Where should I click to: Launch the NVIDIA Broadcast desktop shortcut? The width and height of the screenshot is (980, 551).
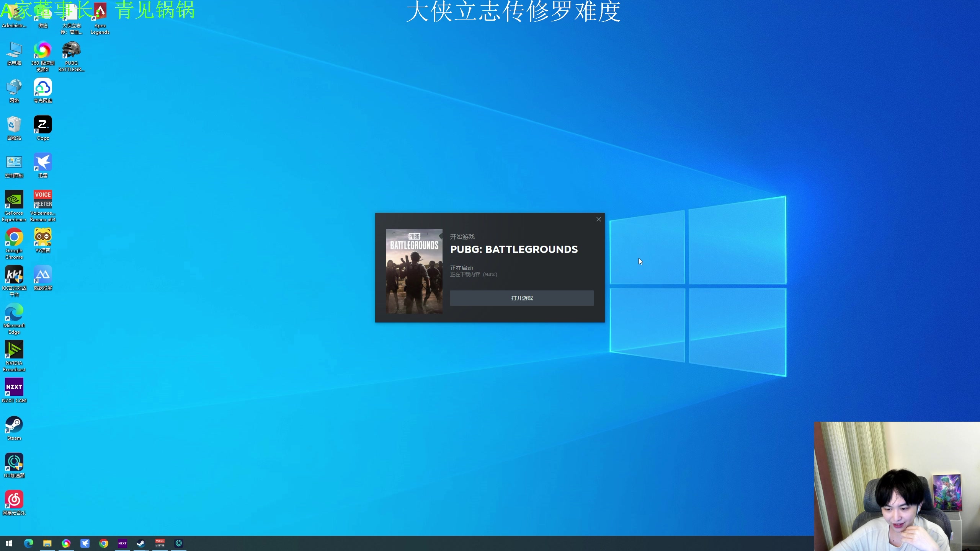(14, 357)
